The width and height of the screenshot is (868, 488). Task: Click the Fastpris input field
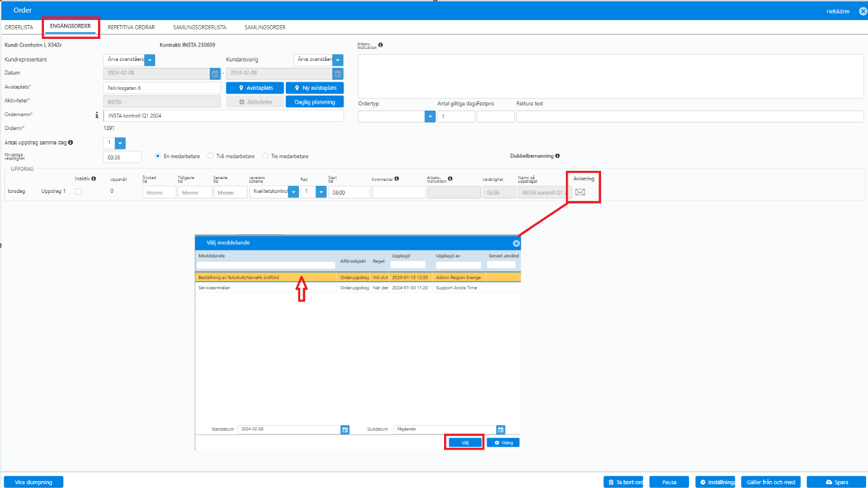coord(496,116)
